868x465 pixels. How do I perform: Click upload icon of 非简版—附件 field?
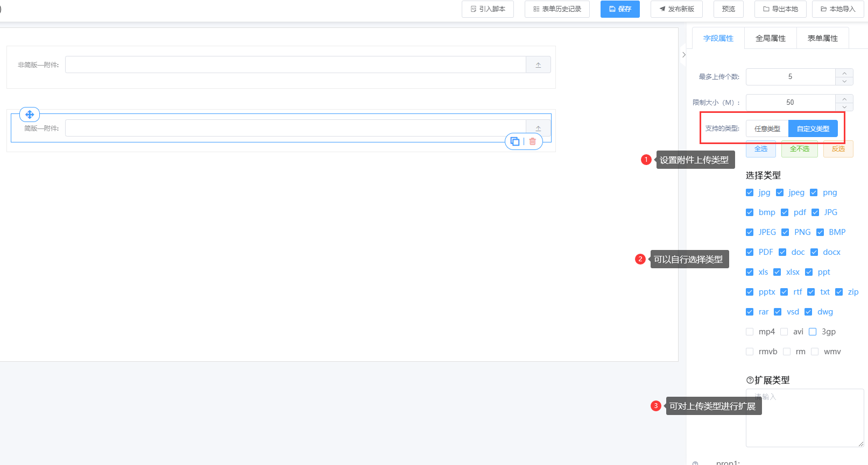coord(538,65)
